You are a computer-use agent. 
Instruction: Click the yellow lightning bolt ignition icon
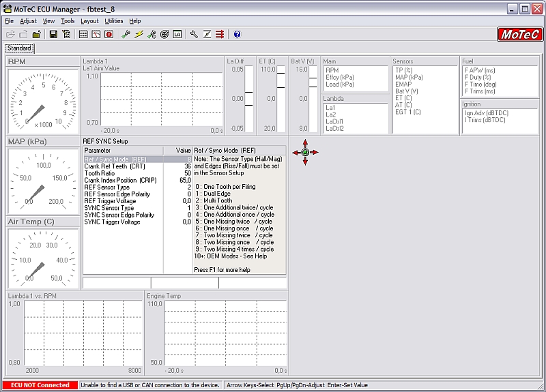pyautogui.click(x=139, y=35)
